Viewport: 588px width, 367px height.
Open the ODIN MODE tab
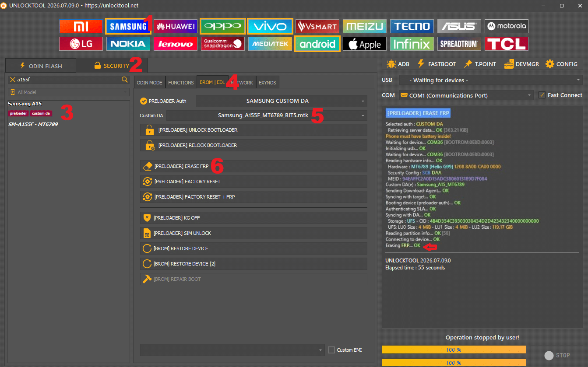(x=149, y=83)
